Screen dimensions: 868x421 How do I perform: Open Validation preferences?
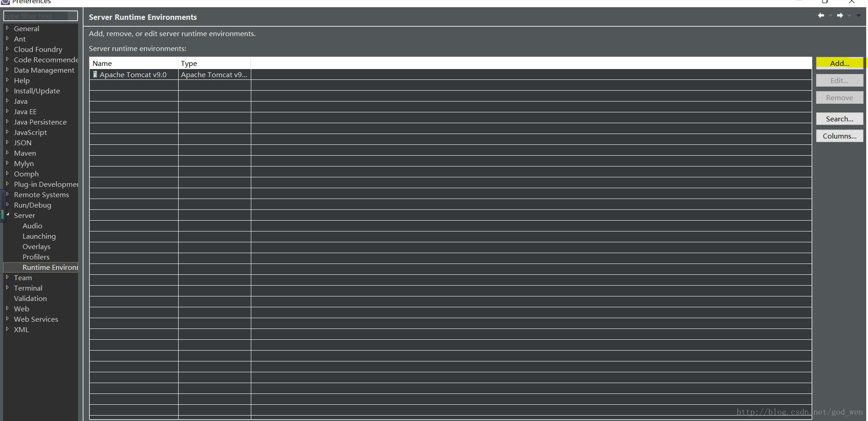(x=30, y=298)
